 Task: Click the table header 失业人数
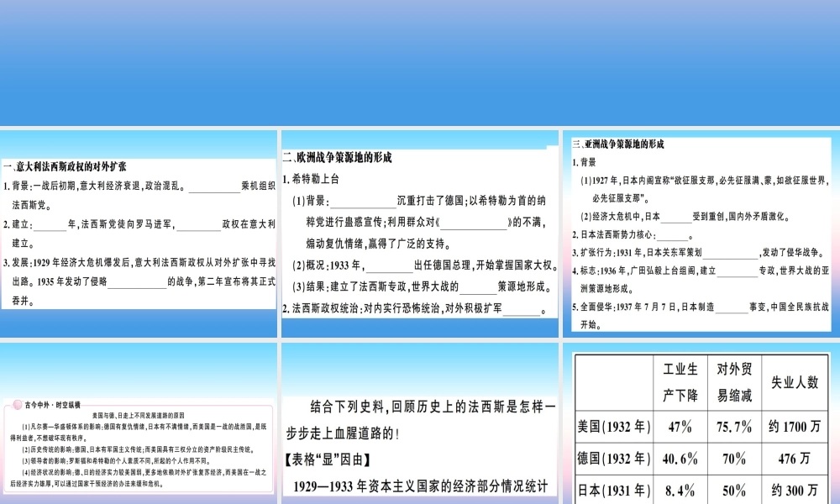click(x=795, y=382)
